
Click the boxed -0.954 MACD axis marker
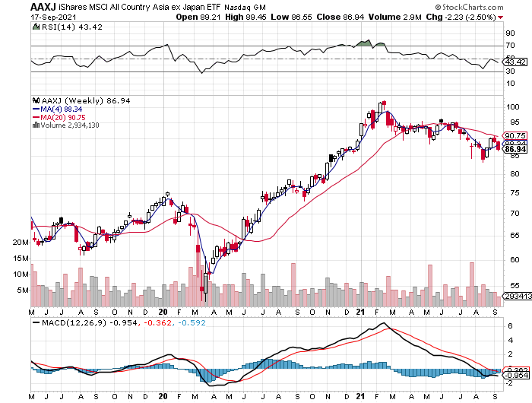517,375
